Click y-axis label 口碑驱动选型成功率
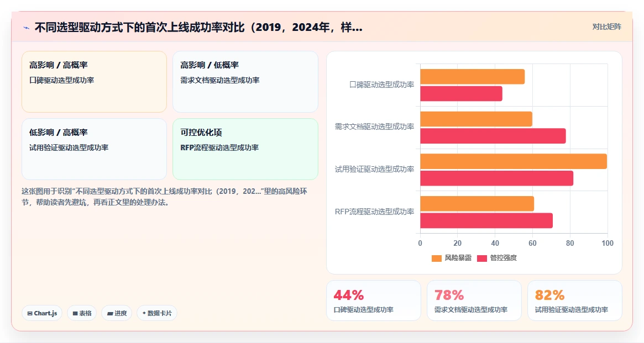 pyautogui.click(x=381, y=85)
